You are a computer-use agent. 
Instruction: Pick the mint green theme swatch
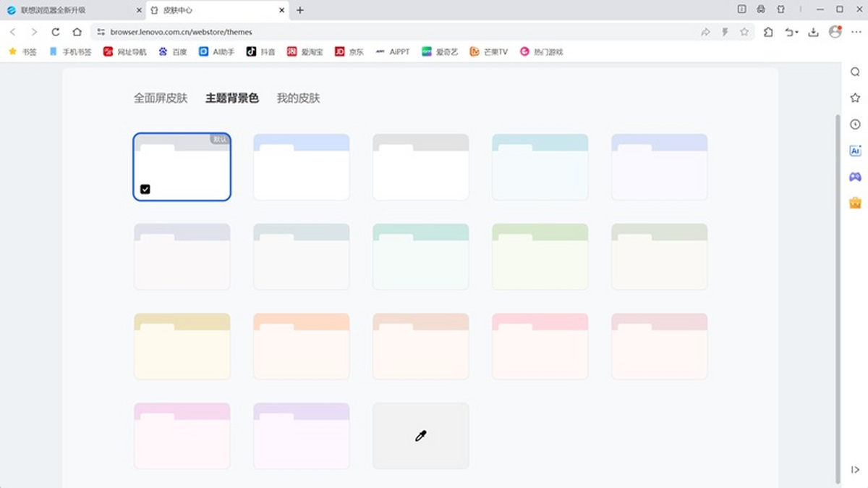(x=421, y=257)
